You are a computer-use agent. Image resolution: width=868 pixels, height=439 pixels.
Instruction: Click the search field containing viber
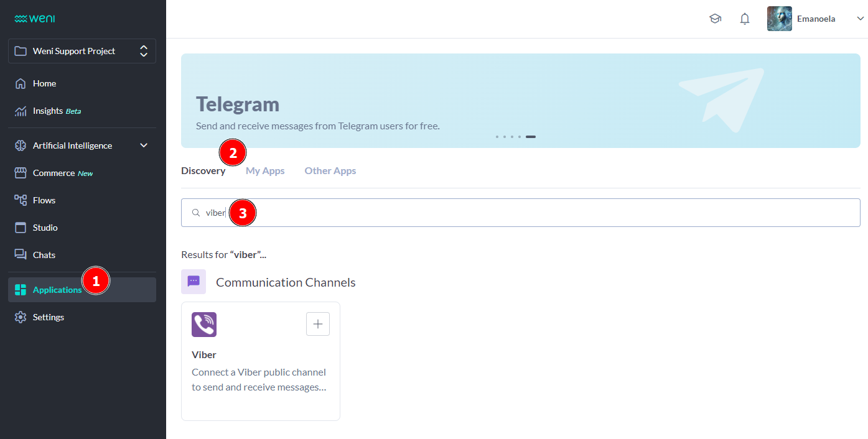point(520,213)
